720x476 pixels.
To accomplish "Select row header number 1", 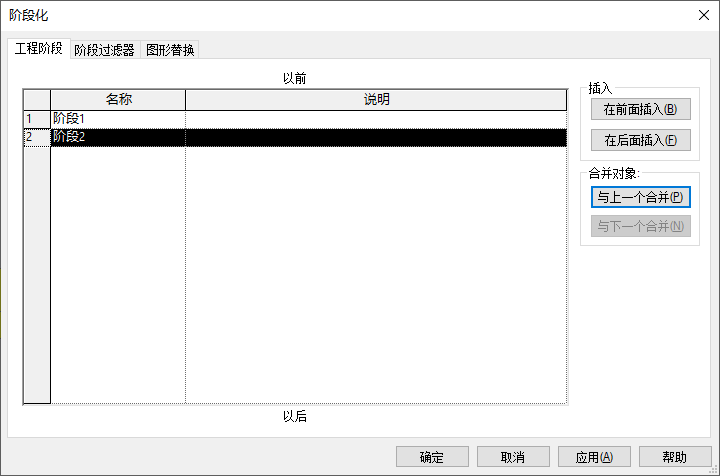I will point(37,119).
